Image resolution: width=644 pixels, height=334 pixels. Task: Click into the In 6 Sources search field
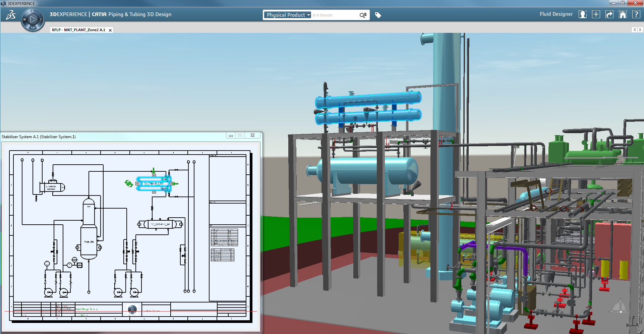(x=332, y=15)
